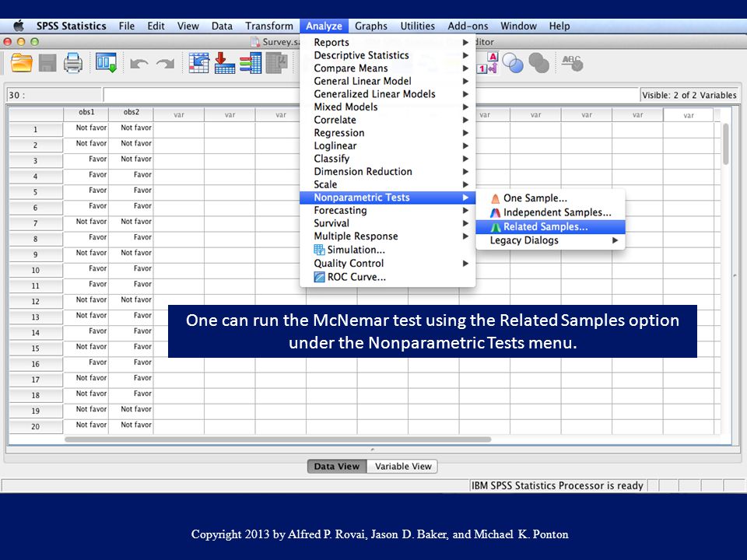
Task: Choose Quality Control in the Analyze menu
Action: coord(388,264)
